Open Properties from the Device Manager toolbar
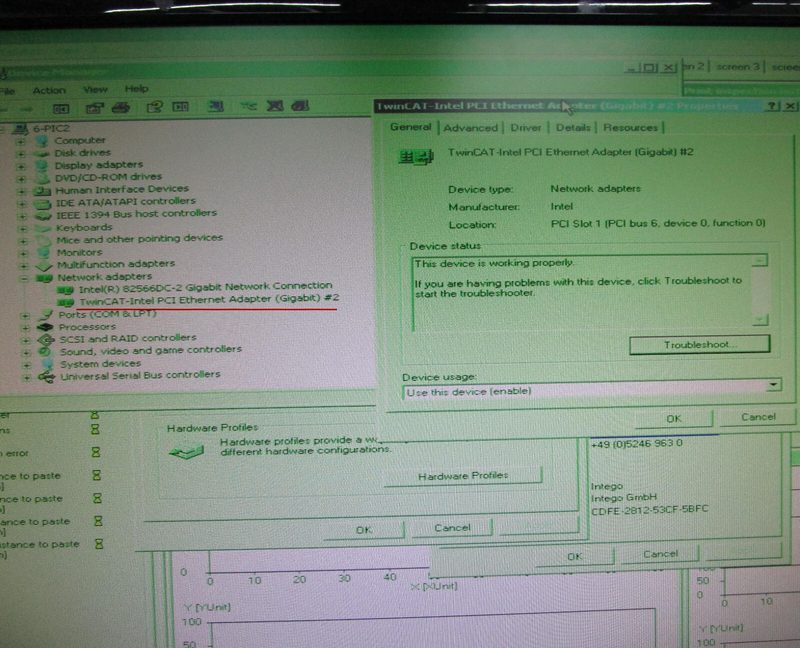This screenshot has width=800, height=648. 94,108
